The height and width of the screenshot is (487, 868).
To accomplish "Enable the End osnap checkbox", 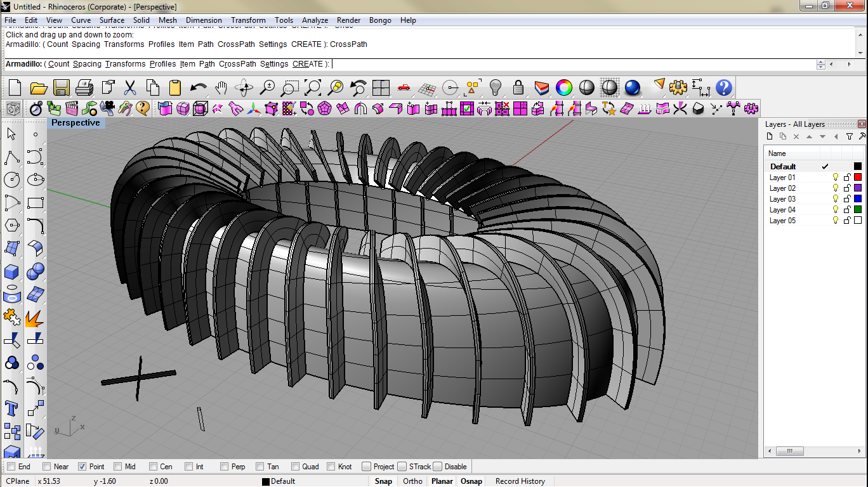I will pyautogui.click(x=11, y=467).
